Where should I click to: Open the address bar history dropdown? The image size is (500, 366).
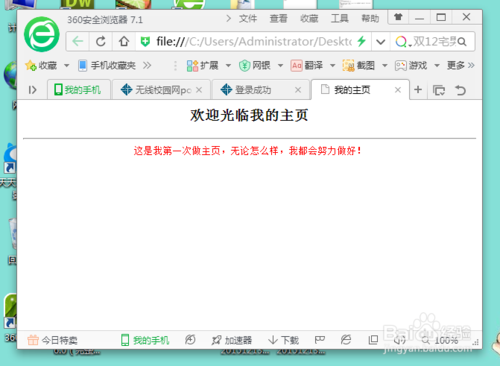coord(380,42)
